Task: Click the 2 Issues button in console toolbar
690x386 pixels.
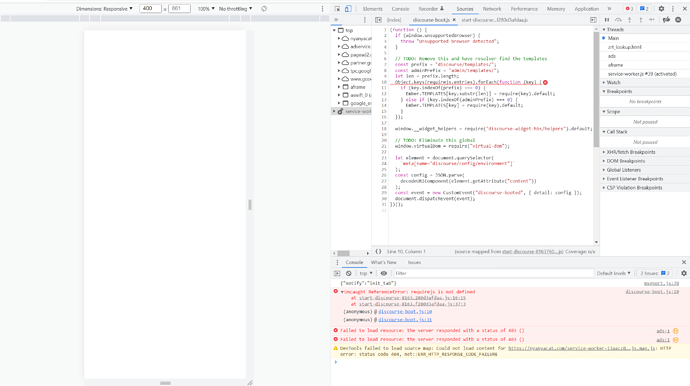Action: click(x=655, y=273)
